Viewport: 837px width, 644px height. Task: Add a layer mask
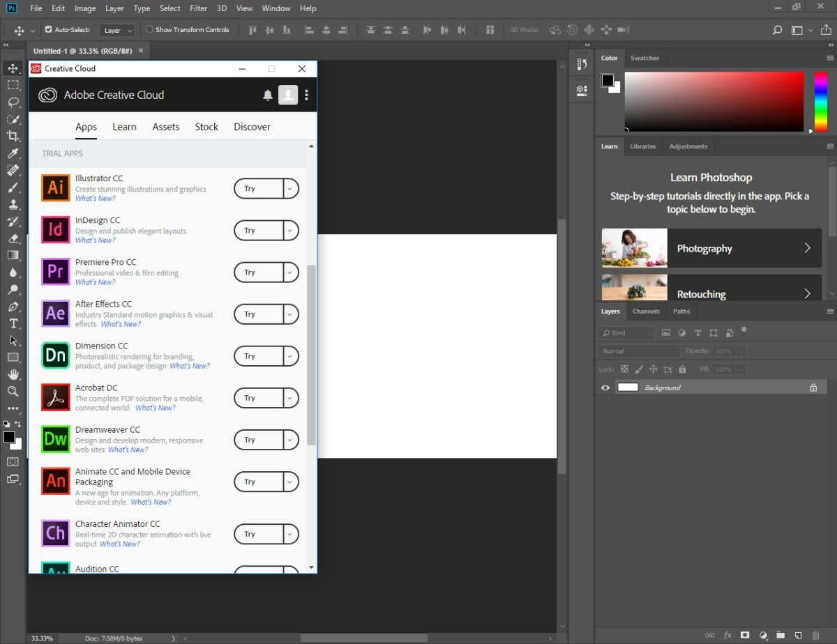745,636
